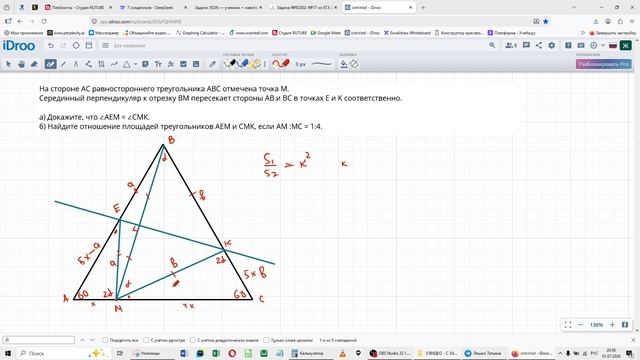The image size is (640, 360).
Task: Pick the eraser tool
Action: 34,64
